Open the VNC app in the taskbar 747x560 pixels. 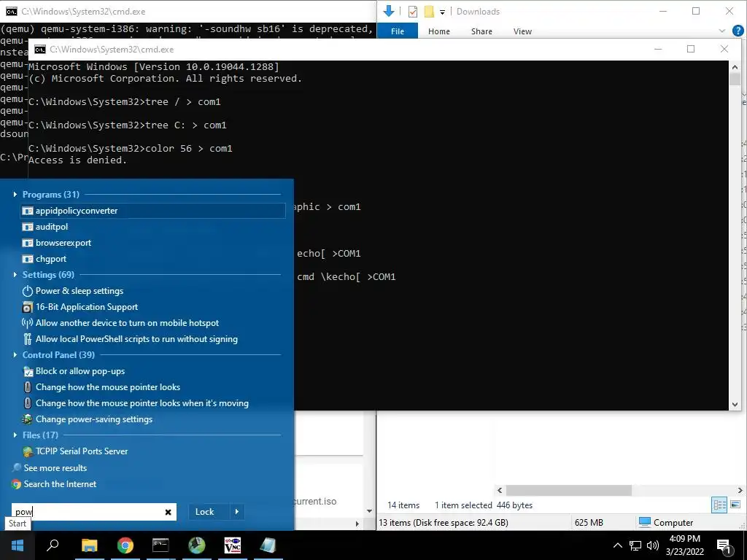pos(232,545)
